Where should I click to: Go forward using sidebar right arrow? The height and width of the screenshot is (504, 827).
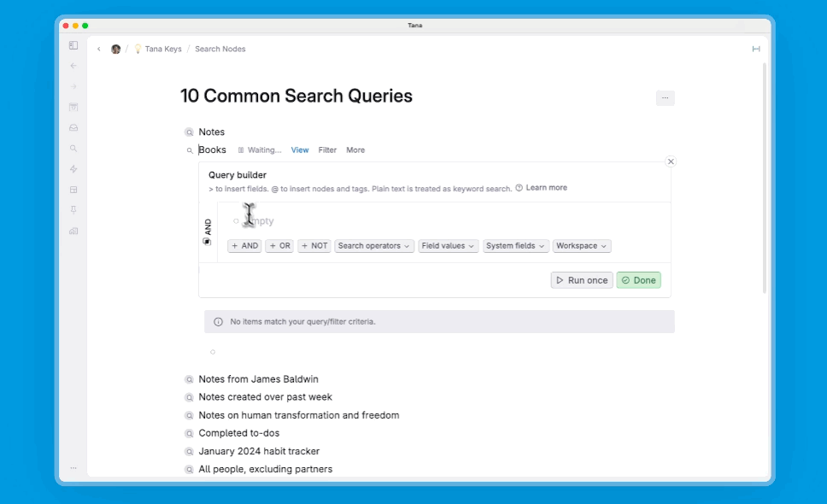(73, 86)
